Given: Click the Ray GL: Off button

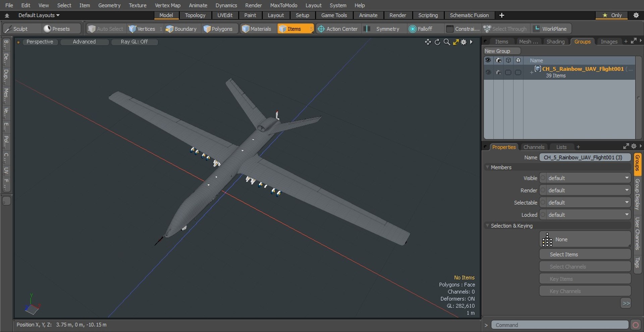Looking at the screenshot, I should click(134, 42).
